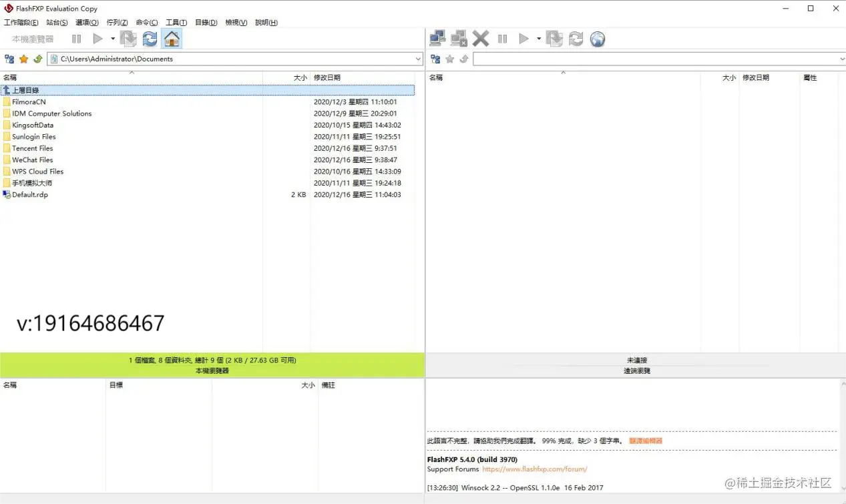Click the globe switch-to-local-browser icon
The width and height of the screenshot is (846, 504).
[x=598, y=39]
